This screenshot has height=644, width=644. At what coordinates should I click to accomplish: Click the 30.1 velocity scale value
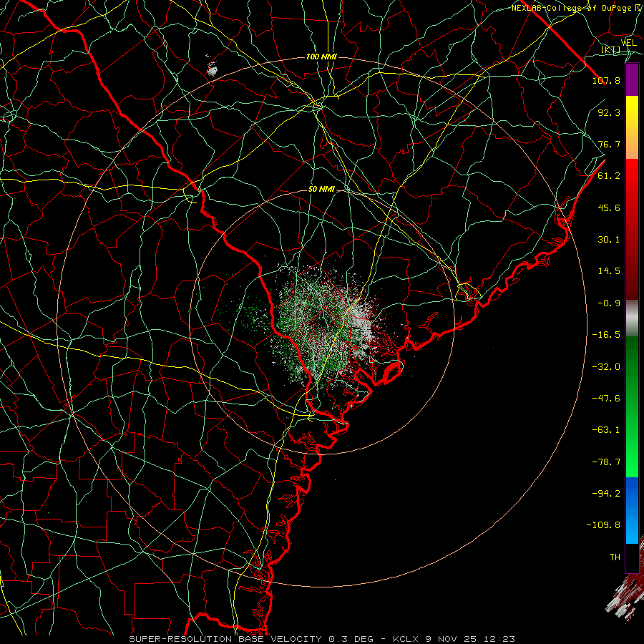[x=609, y=240]
